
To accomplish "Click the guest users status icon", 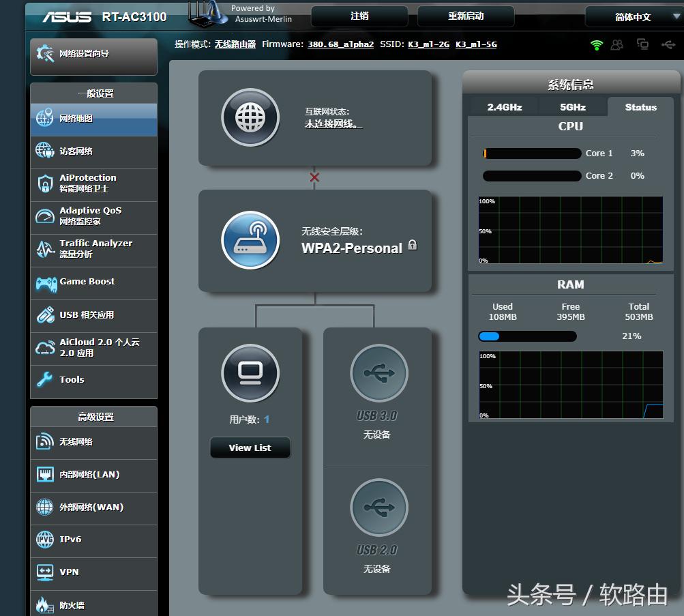I will [617, 45].
